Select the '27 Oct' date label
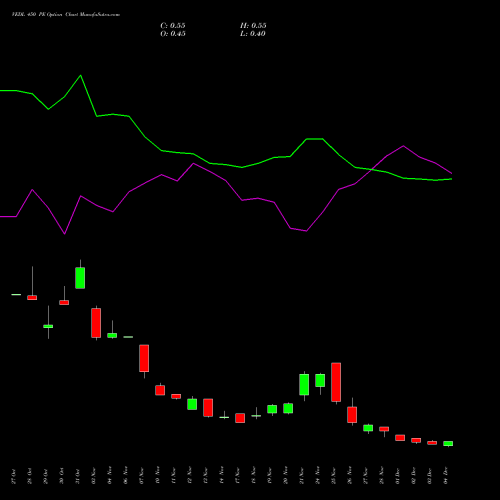 pos(14,476)
